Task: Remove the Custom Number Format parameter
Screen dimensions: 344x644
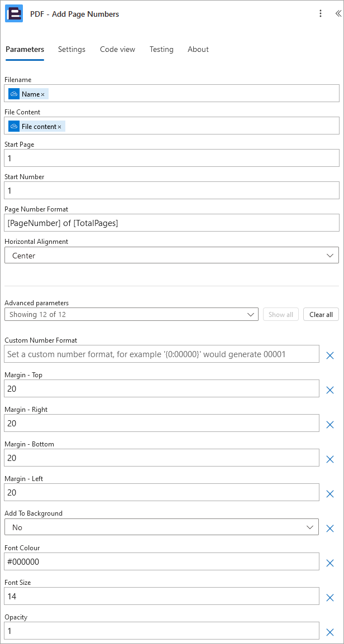Action: tap(329, 355)
